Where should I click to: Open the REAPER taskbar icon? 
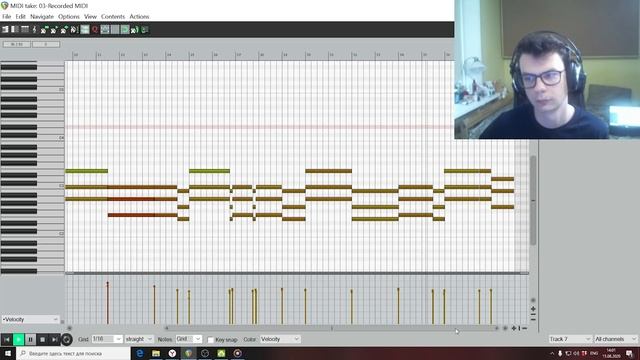point(189,353)
